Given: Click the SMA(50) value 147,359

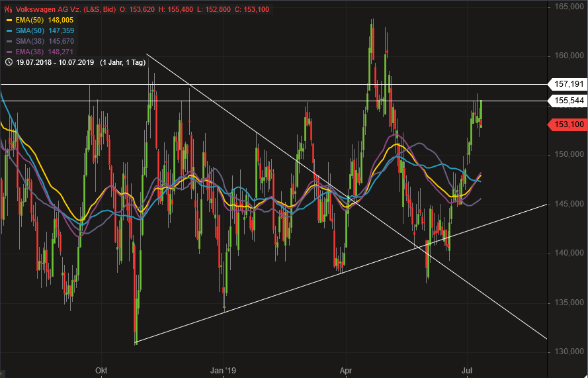Looking at the screenshot, I should (62, 30).
